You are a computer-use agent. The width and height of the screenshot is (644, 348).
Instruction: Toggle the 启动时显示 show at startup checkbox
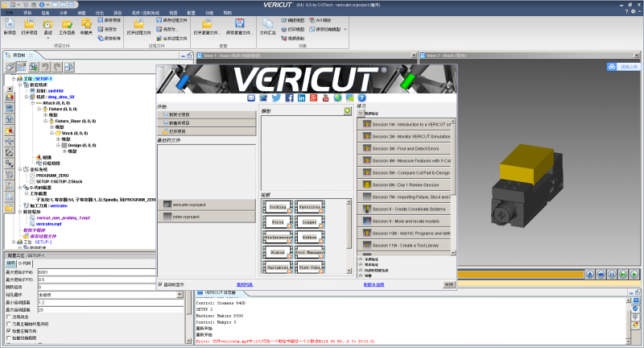click(160, 284)
